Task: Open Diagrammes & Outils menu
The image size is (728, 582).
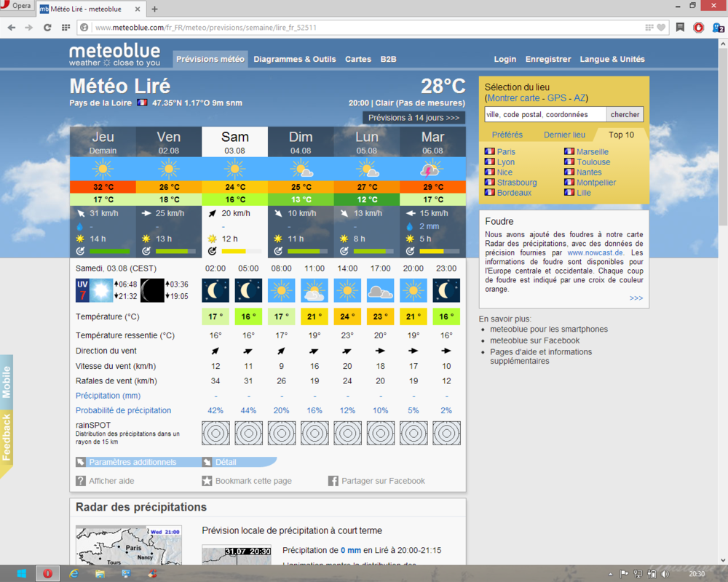Action: click(x=294, y=60)
